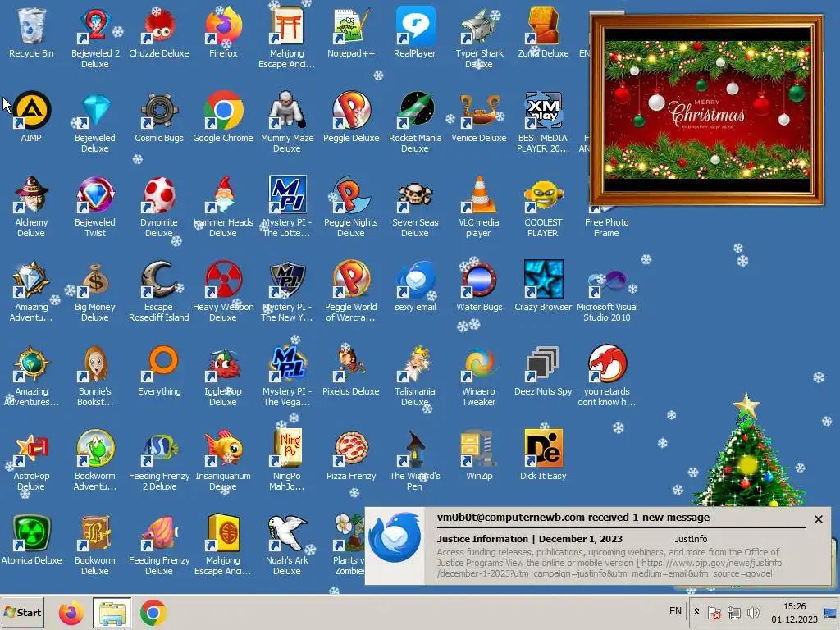
Task: Select the Pizza Frenzy icon
Action: (x=351, y=454)
